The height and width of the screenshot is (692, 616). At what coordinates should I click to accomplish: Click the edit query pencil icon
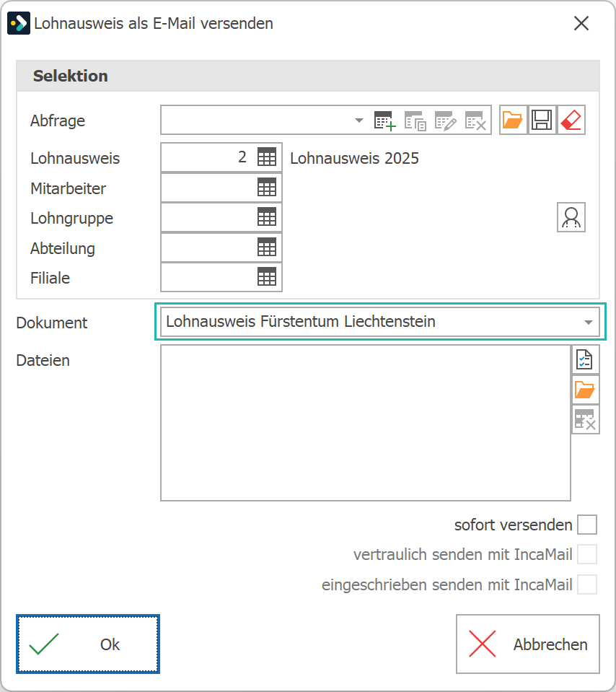(x=445, y=121)
